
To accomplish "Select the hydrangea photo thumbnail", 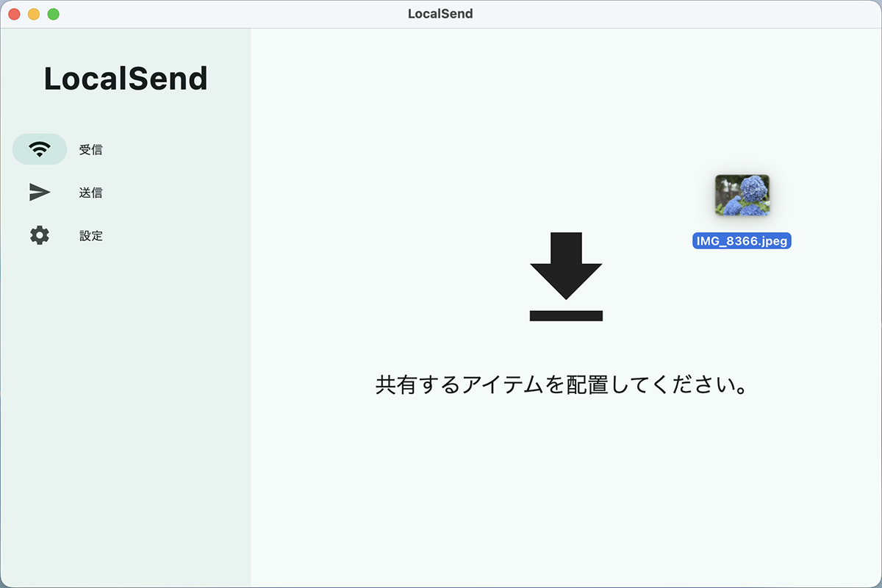I will [742, 196].
